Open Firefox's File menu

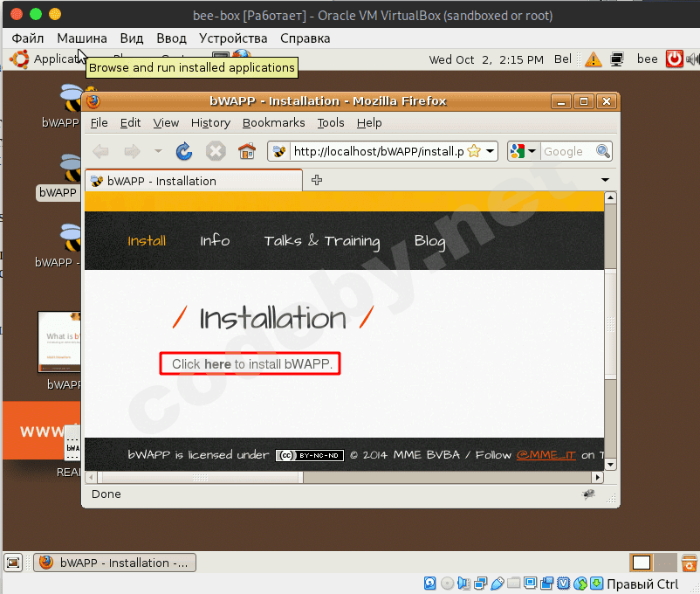[x=100, y=122]
